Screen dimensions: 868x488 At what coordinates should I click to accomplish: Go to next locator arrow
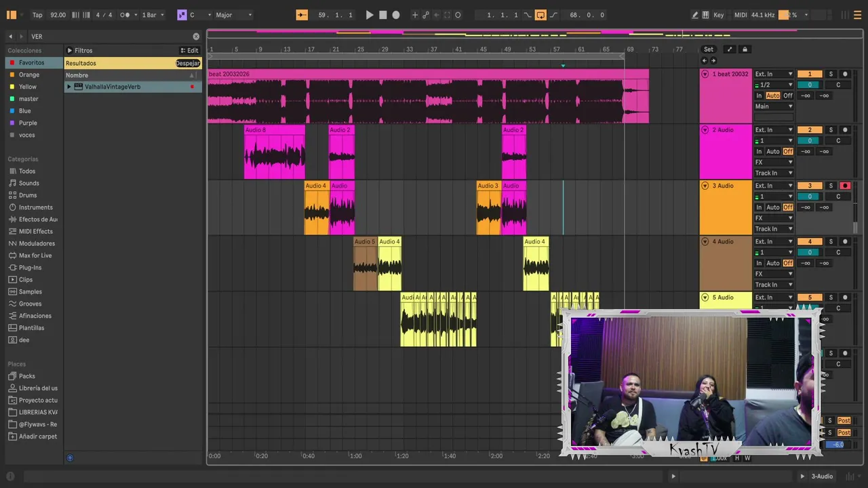[713, 60]
